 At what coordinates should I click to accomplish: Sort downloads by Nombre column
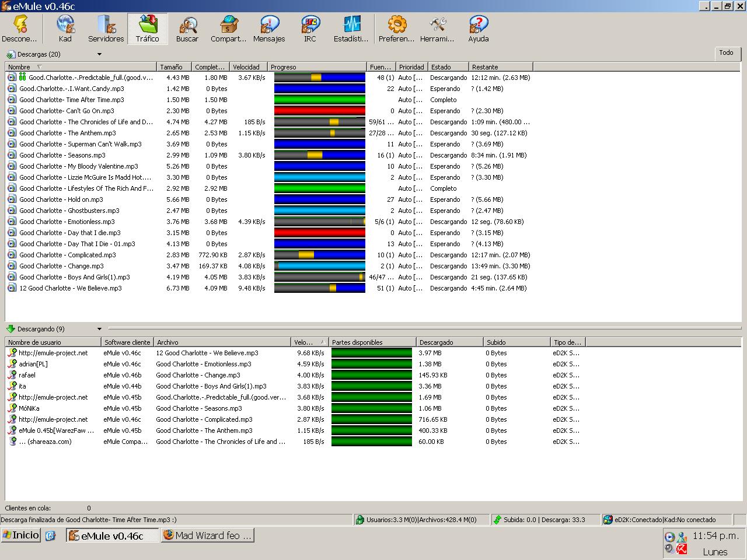coord(81,67)
